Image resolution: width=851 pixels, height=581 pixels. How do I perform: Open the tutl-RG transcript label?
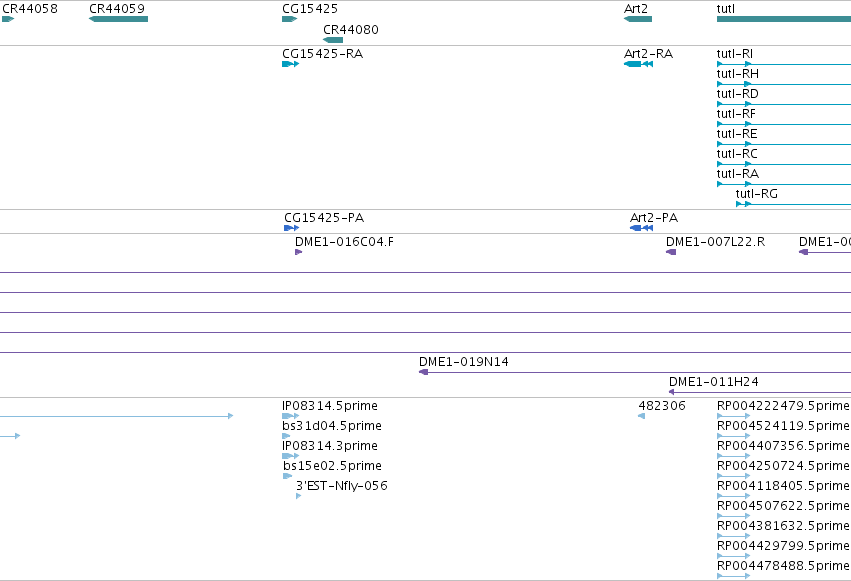(x=757, y=194)
